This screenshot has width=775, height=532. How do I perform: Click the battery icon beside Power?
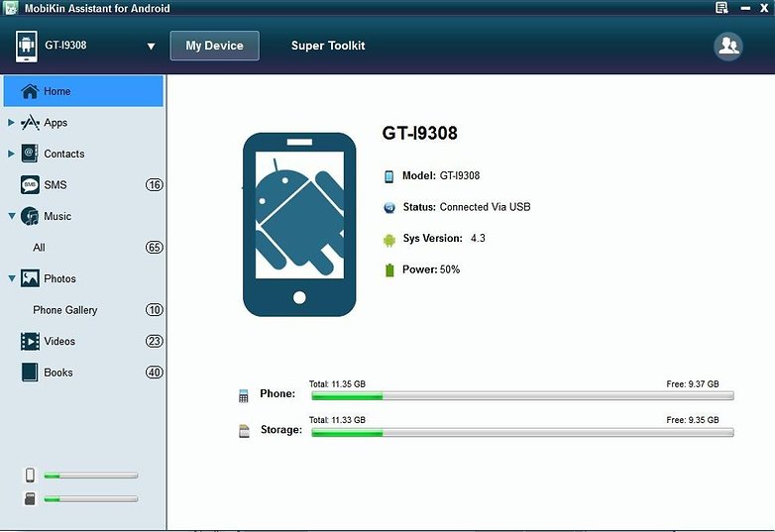pos(389,270)
